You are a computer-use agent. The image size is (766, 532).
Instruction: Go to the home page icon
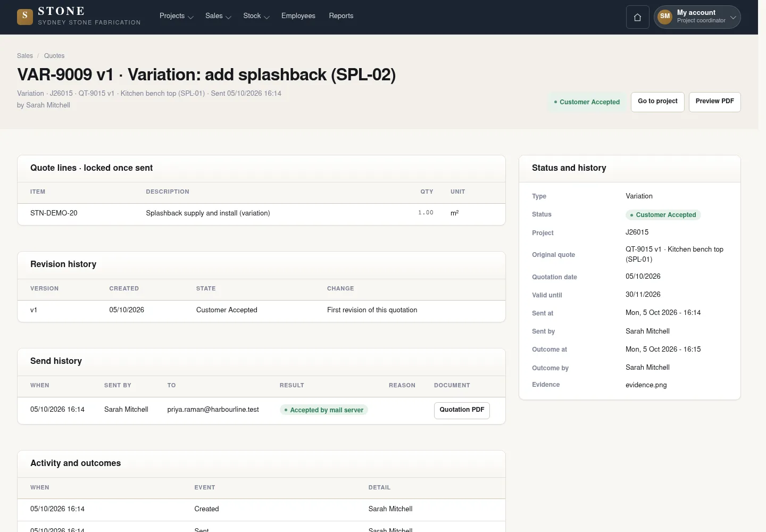point(637,17)
